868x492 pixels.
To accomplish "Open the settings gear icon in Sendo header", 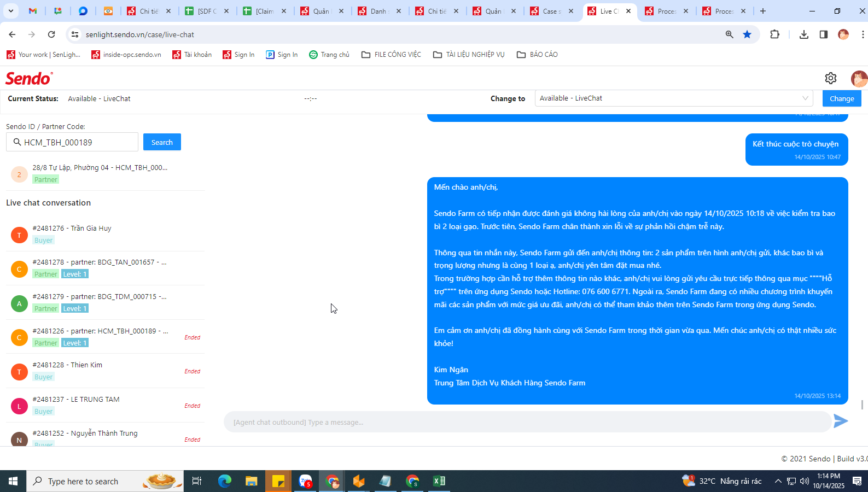I will [830, 78].
